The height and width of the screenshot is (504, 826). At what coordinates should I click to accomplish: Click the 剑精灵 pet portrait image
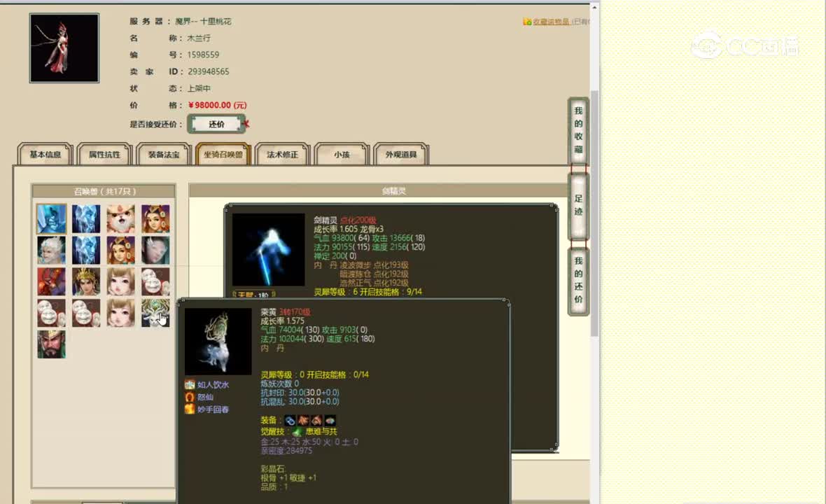269,250
